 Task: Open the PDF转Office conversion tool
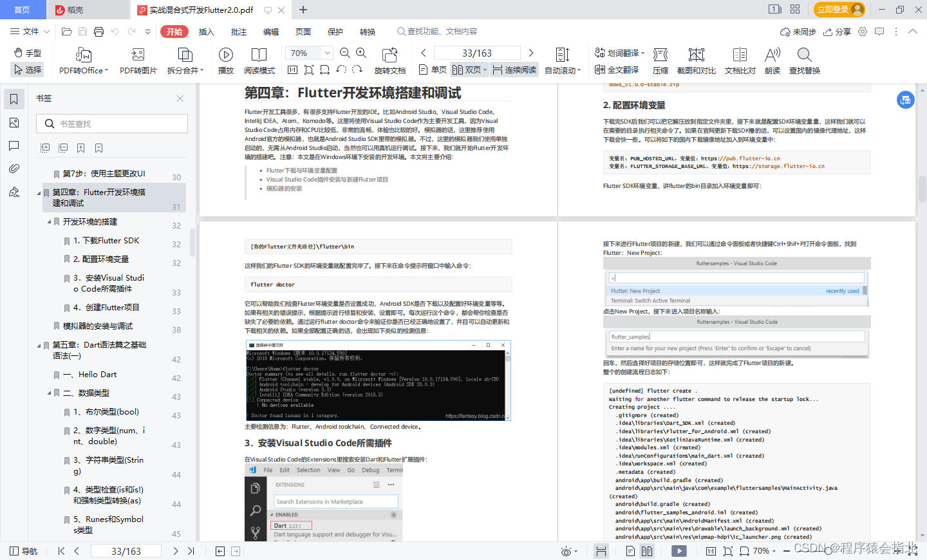82,61
